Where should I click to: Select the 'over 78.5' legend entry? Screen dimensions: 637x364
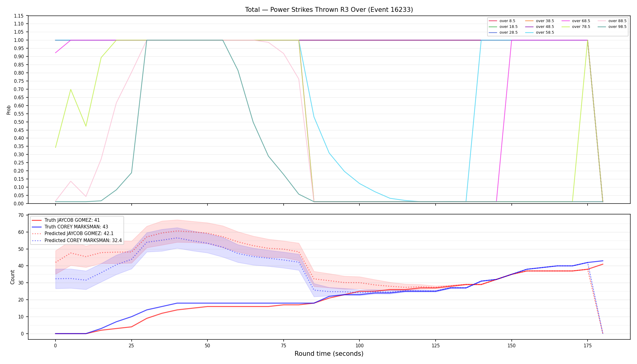pos(576,27)
